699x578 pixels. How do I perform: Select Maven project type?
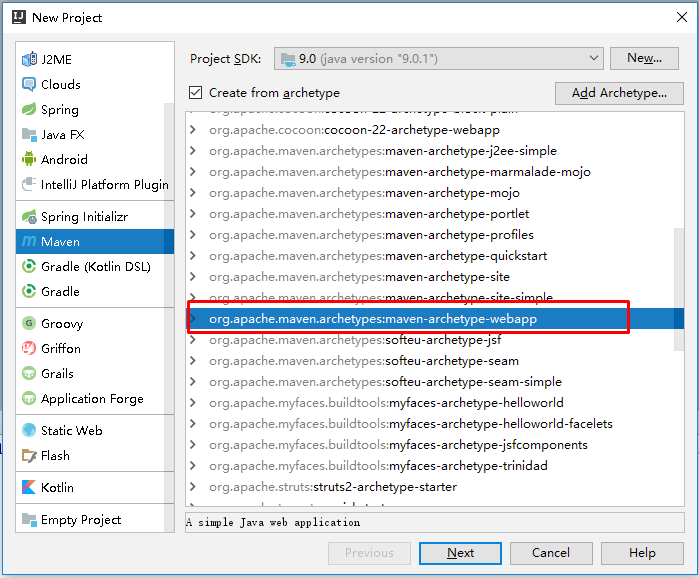tap(60, 242)
